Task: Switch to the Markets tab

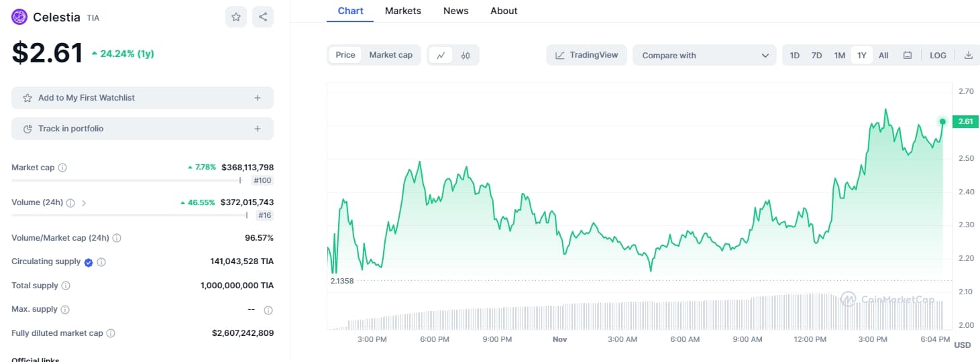Action: (403, 11)
